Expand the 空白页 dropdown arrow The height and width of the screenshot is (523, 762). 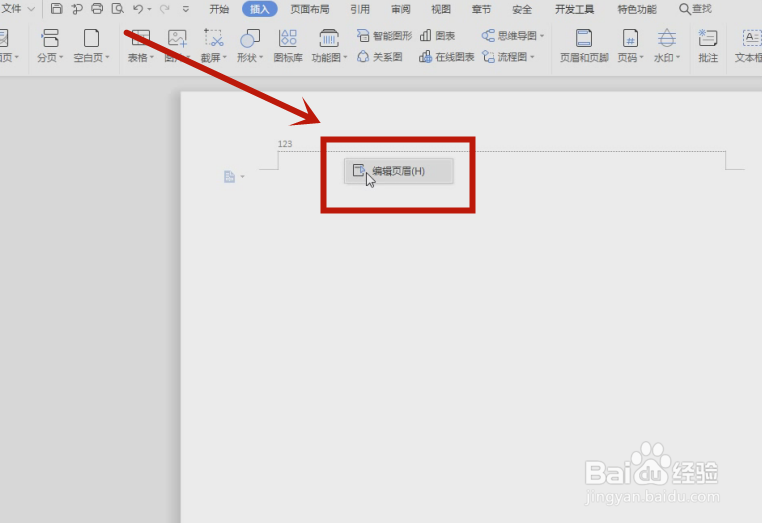(x=107, y=57)
